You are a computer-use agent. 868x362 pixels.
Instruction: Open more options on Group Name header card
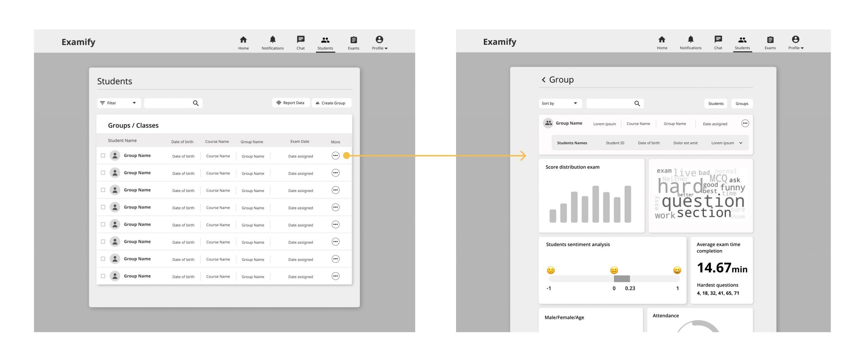point(745,123)
